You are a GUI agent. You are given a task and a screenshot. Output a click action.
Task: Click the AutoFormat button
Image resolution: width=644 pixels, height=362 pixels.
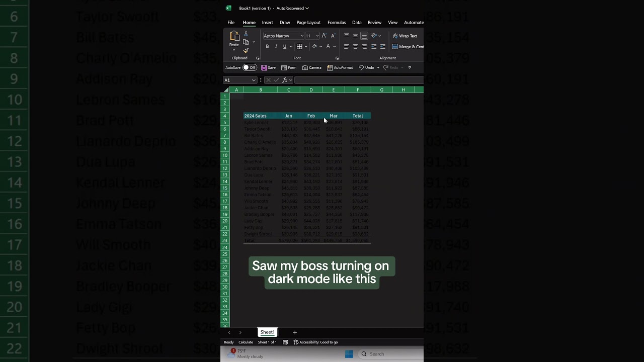340,67
